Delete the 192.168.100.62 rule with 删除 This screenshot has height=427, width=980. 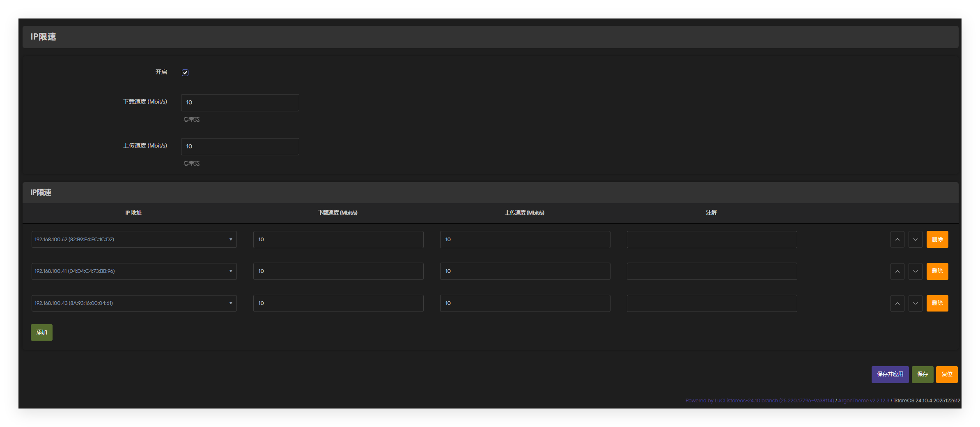[x=937, y=240]
